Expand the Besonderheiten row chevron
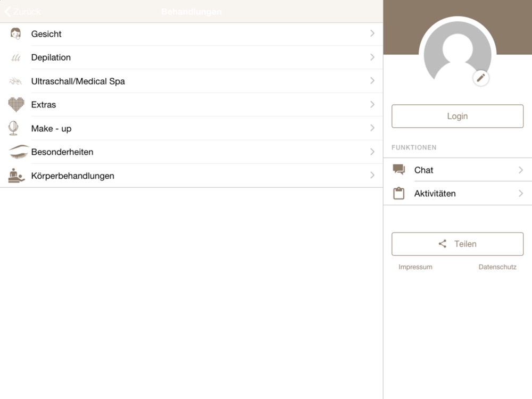The image size is (532, 399). click(x=372, y=151)
